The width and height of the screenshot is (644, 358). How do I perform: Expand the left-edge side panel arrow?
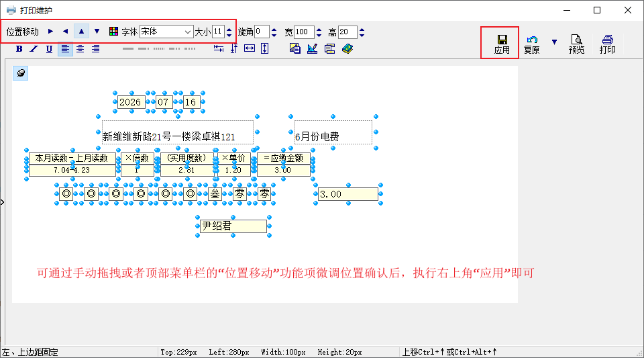click(x=2, y=202)
